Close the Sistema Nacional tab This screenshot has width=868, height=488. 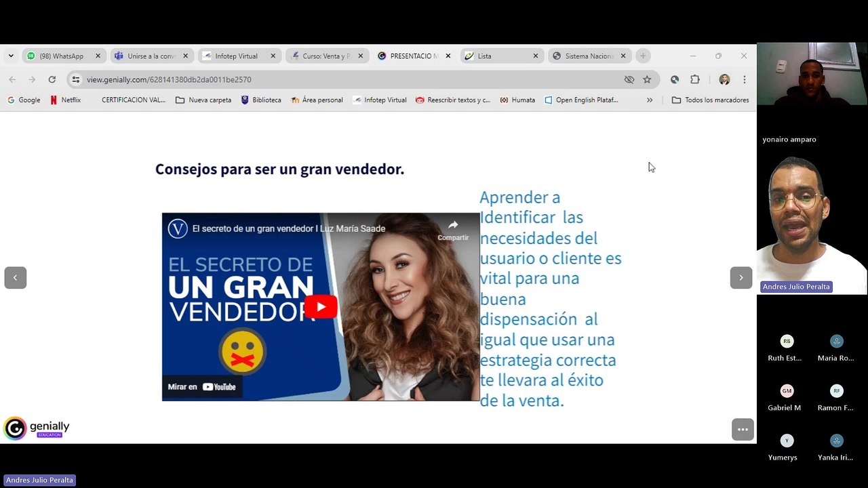[x=623, y=56]
